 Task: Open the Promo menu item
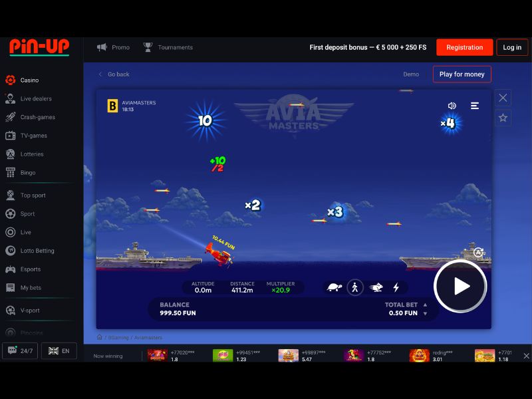point(113,47)
